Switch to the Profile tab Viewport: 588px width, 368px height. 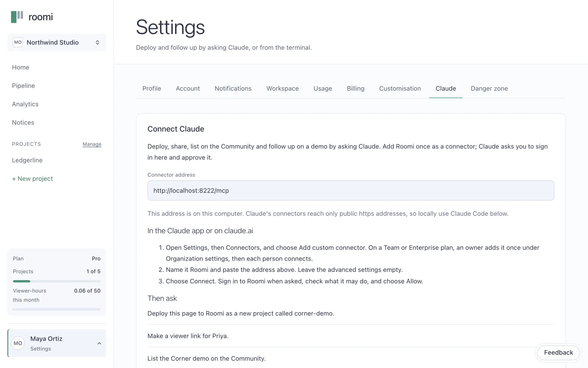[152, 88]
